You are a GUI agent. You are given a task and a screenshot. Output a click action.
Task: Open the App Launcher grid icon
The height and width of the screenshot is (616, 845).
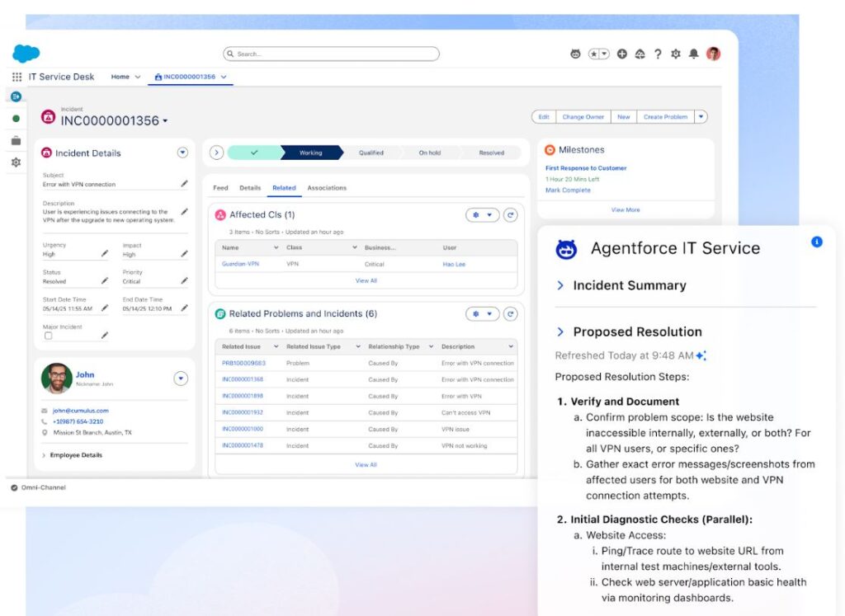click(x=17, y=77)
